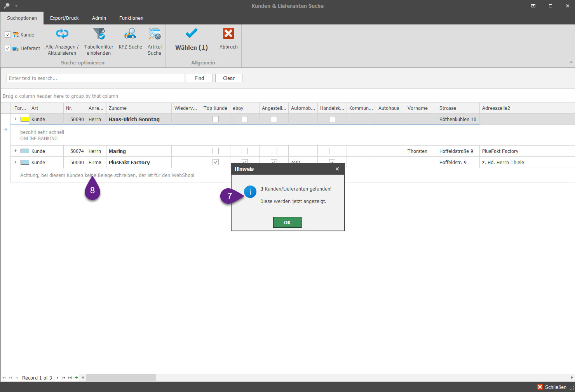Open the Funktionen ribbon tab

131,18
